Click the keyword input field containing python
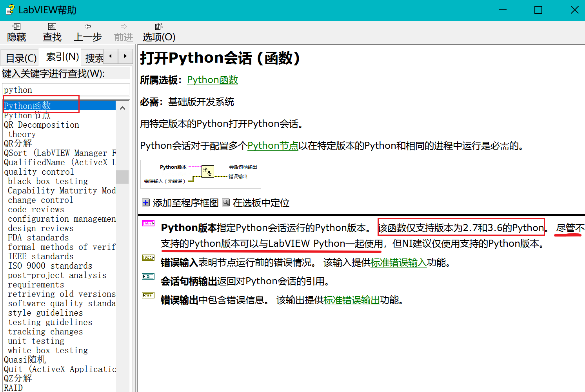The width and height of the screenshot is (585, 392). coord(66,90)
